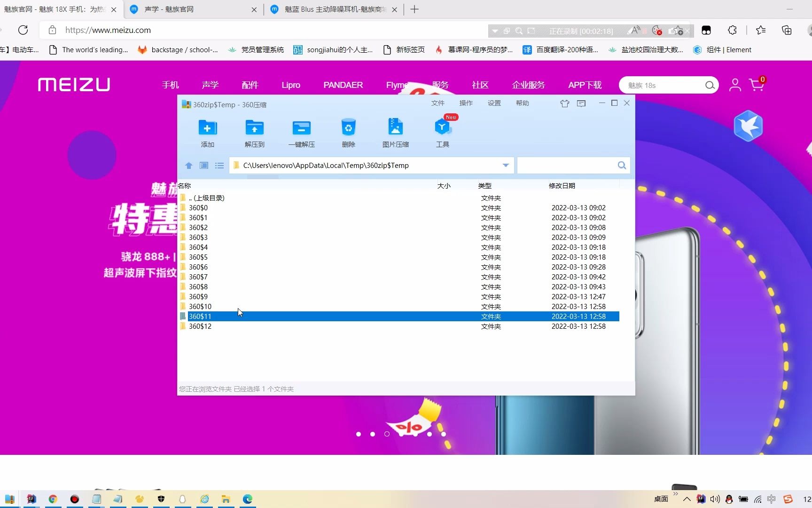Open the skin (shirt) icon in 360压缩
Image resolution: width=812 pixels, height=508 pixels.
[x=564, y=103]
